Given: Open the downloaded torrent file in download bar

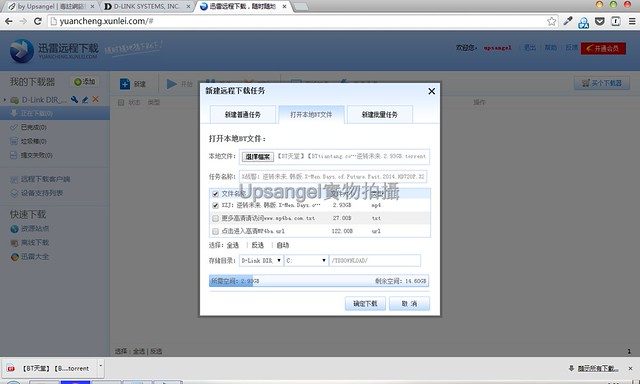Looking at the screenshot, I should click(x=50, y=368).
